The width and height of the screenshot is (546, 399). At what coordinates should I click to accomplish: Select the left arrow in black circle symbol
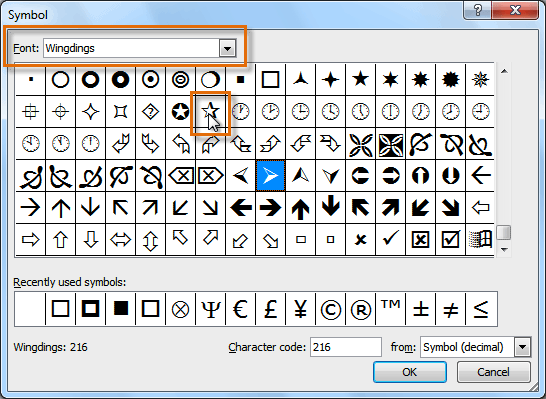pos(360,176)
